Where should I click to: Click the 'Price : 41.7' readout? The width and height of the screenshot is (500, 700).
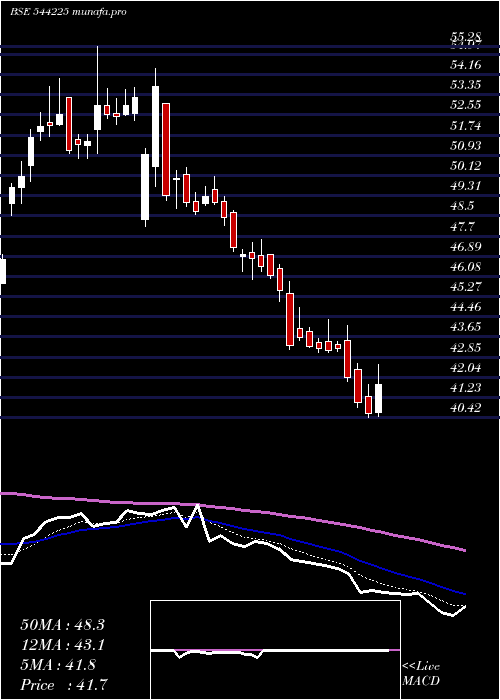pos(64,685)
